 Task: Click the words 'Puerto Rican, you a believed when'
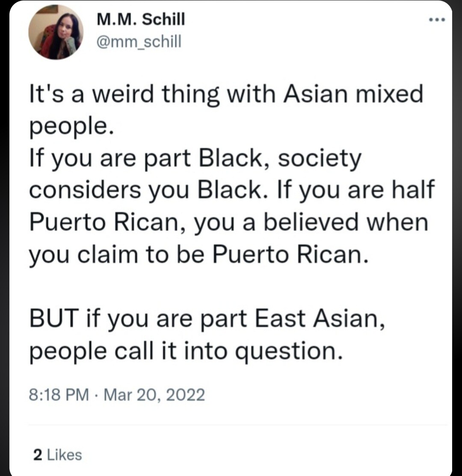(x=229, y=222)
